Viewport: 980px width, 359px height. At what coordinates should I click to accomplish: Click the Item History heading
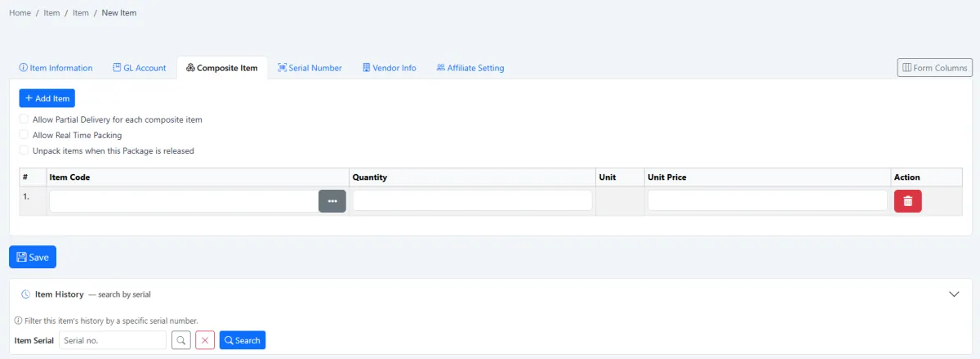59,294
